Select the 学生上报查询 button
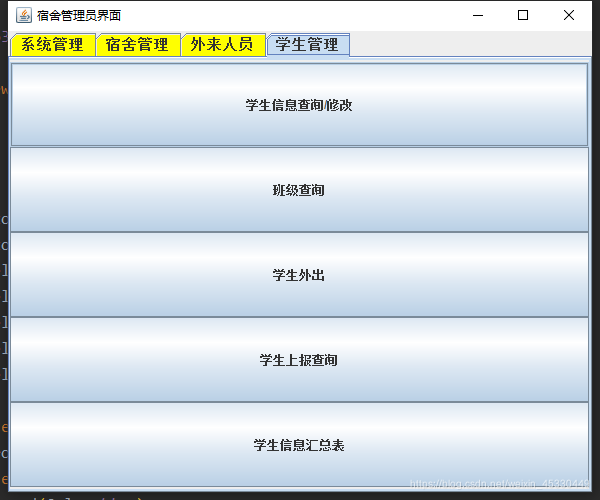This screenshot has width=600, height=500. coord(299,360)
